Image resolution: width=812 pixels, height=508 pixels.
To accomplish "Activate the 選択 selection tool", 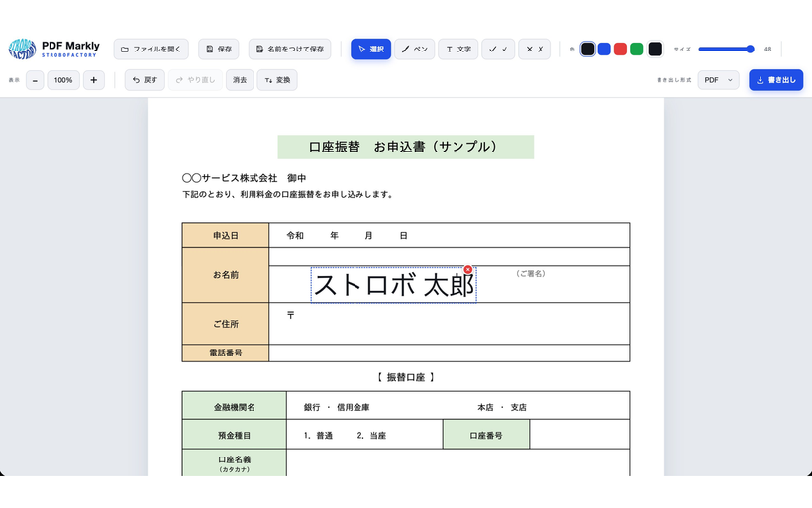I will tap(370, 50).
